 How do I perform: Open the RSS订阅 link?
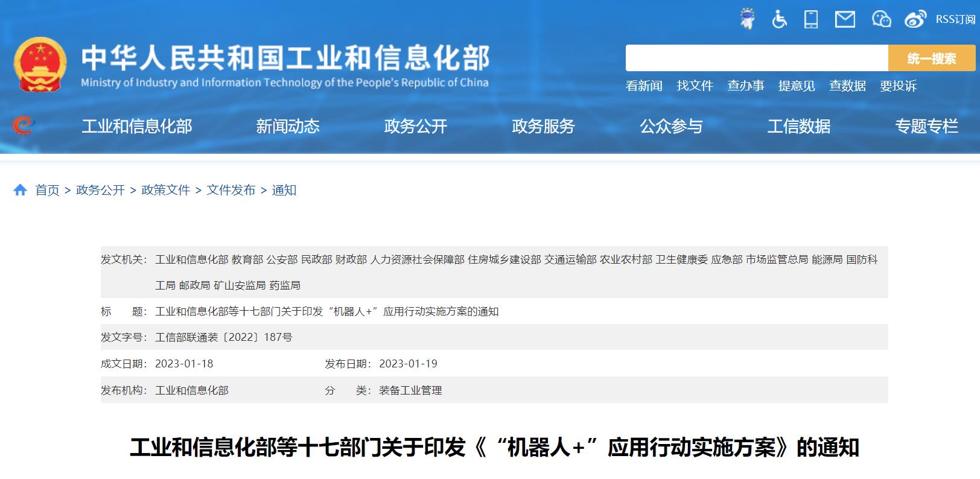coord(955,19)
